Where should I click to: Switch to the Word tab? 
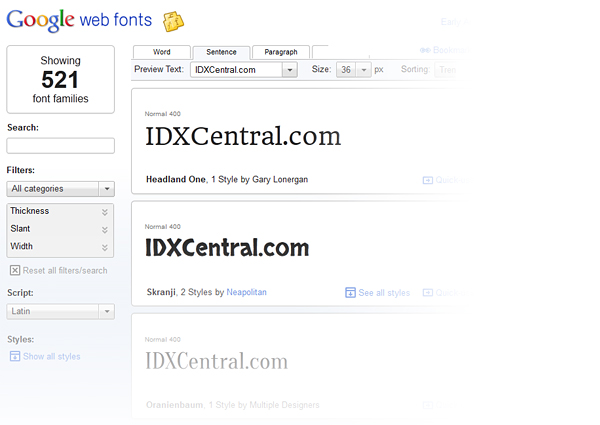point(161,52)
